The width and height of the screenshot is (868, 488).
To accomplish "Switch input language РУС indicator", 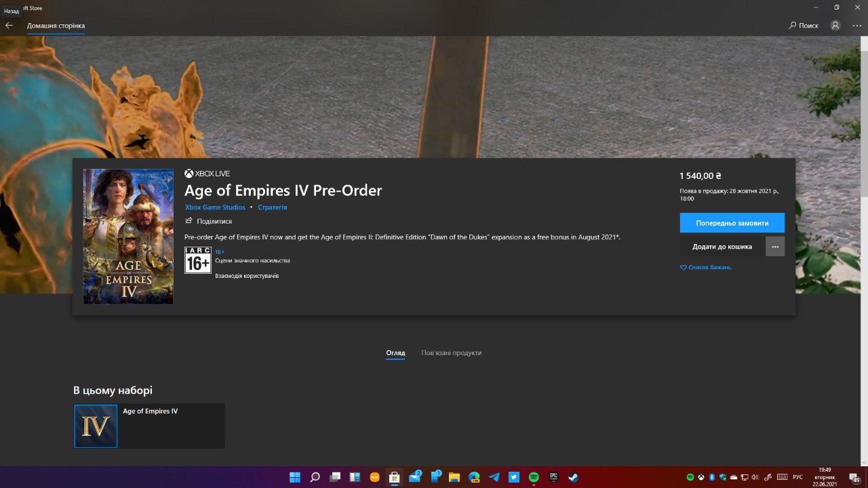I will (x=798, y=477).
